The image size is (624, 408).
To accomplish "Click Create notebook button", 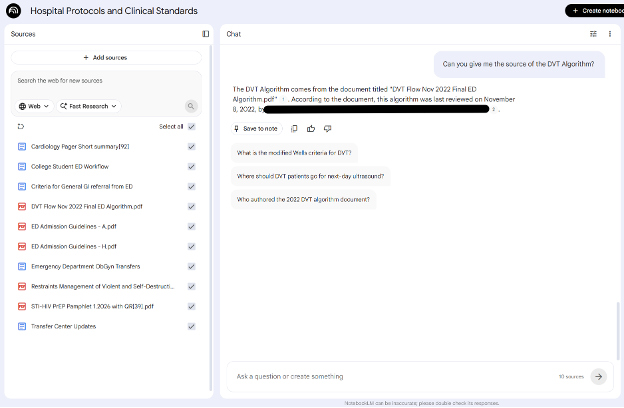I will tap(595, 11).
